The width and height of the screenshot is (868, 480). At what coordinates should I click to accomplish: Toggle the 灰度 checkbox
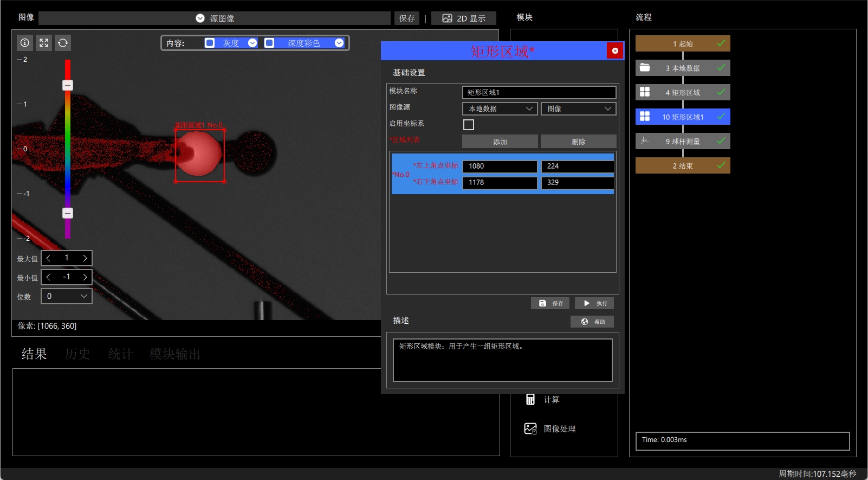tap(210, 43)
